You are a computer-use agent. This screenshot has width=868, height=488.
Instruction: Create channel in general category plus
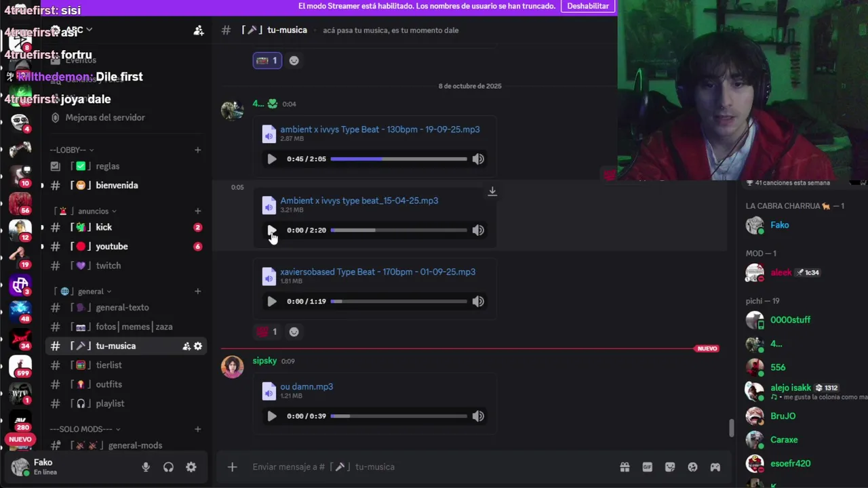(x=197, y=291)
